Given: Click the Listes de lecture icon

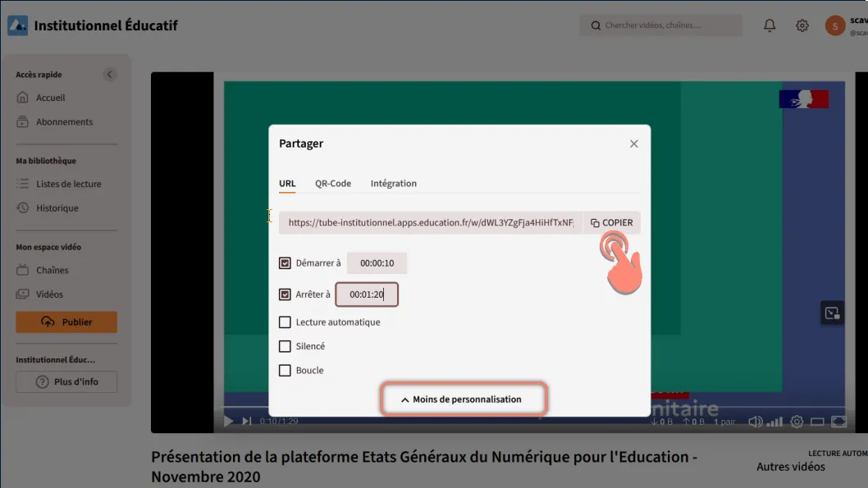Looking at the screenshot, I should pos(22,184).
